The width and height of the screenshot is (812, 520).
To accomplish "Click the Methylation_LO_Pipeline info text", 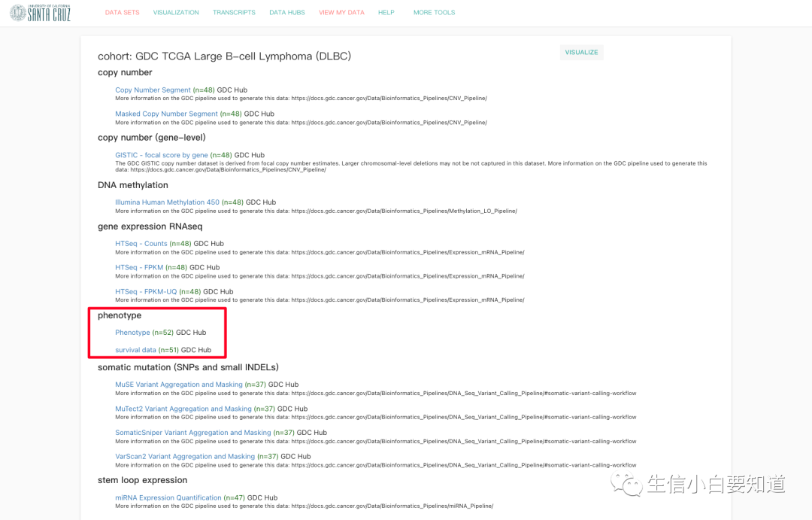I will tap(316, 211).
